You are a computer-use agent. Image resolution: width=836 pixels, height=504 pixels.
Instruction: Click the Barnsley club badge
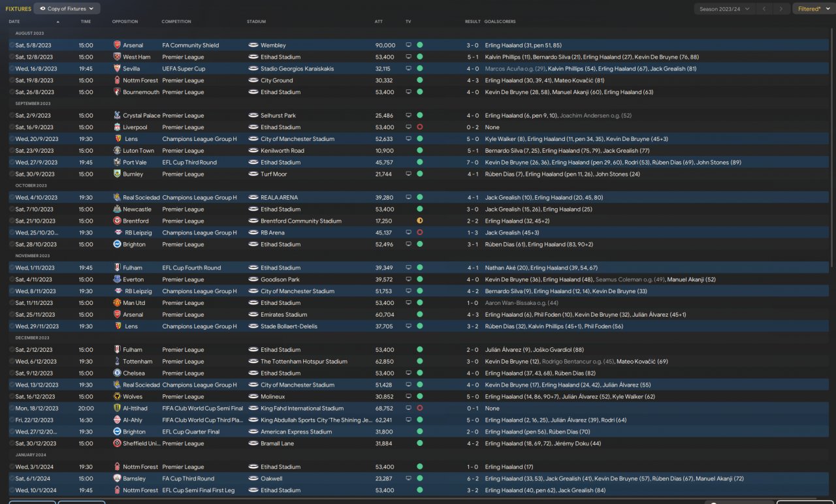click(117, 479)
